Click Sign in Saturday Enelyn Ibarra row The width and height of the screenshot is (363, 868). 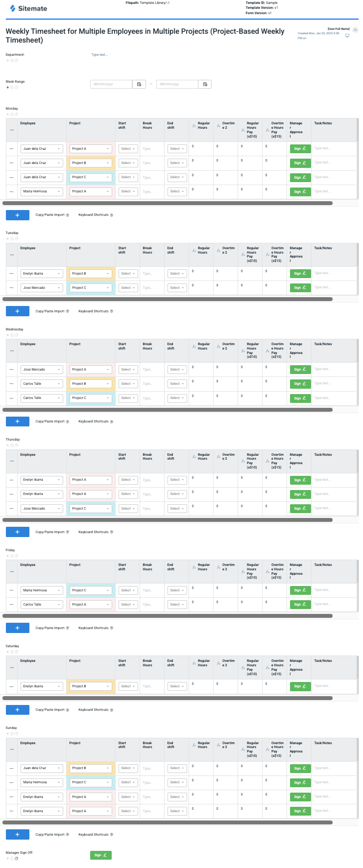coord(300,686)
